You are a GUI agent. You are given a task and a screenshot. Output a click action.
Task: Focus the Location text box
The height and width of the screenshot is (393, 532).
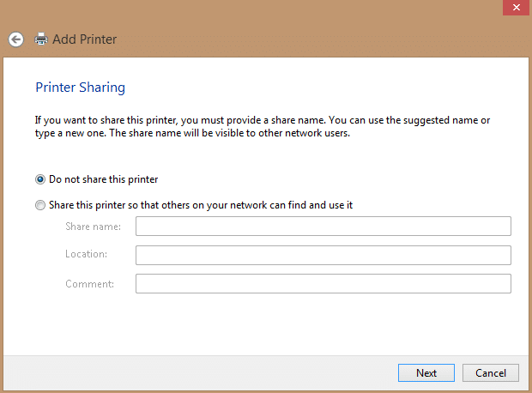click(x=323, y=255)
